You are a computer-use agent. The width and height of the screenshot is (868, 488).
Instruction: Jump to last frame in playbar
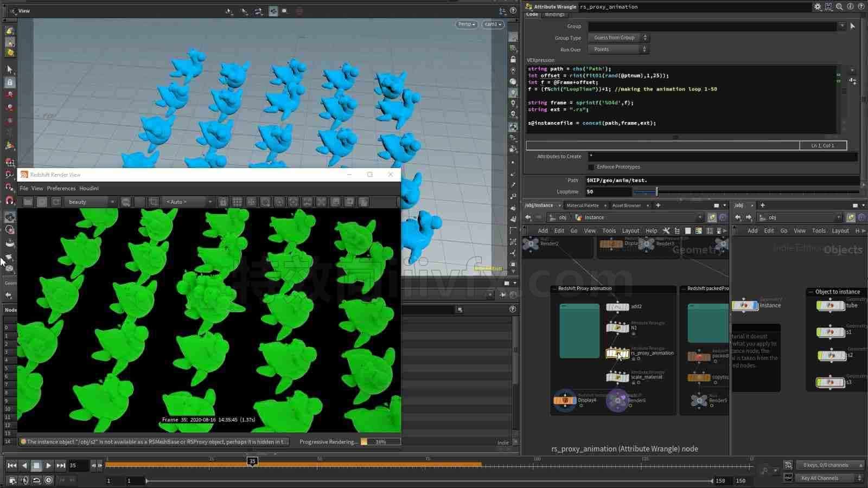click(x=61, y=465)
